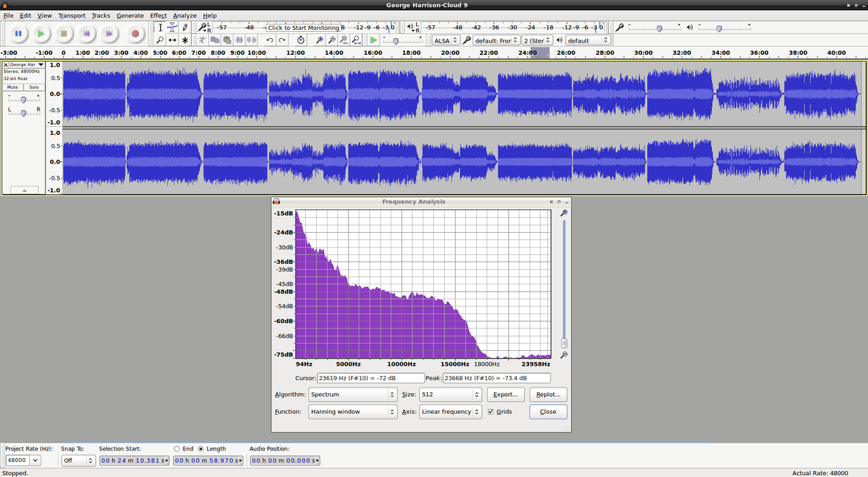Open the playback device dropdown 'default'

point(588,40)
